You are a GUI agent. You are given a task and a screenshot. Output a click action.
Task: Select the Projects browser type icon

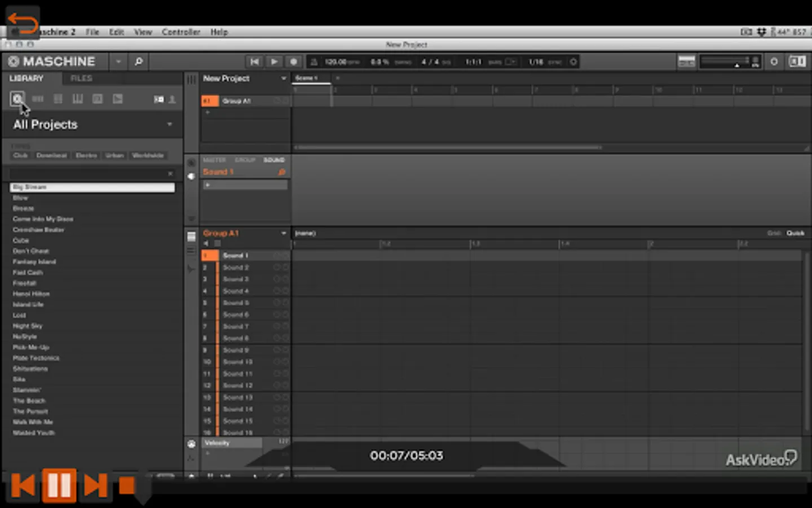17,99
